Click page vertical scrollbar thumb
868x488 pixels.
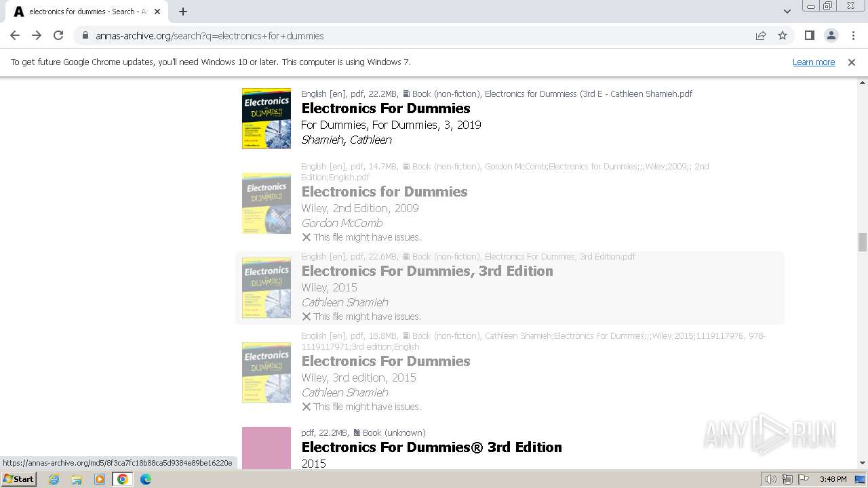[862, 242]
